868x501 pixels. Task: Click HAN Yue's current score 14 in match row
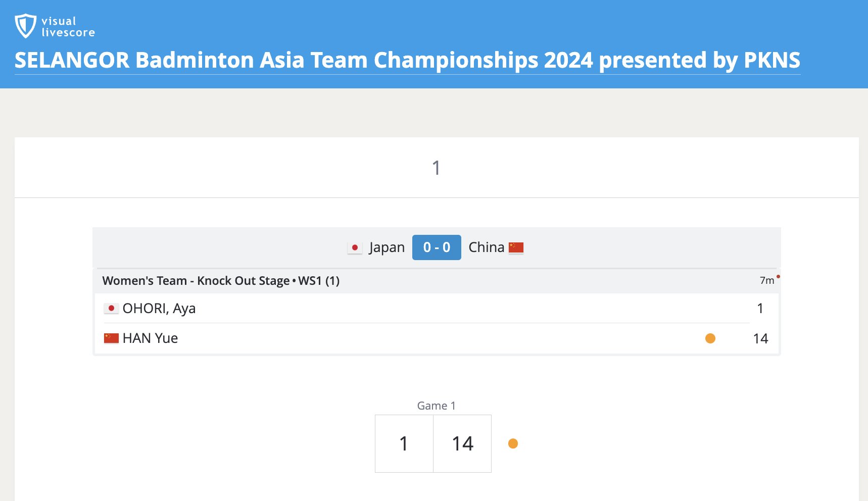point(760,338)
